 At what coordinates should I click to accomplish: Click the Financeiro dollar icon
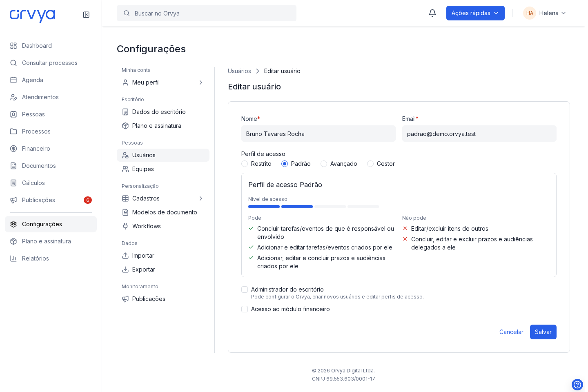13,149
